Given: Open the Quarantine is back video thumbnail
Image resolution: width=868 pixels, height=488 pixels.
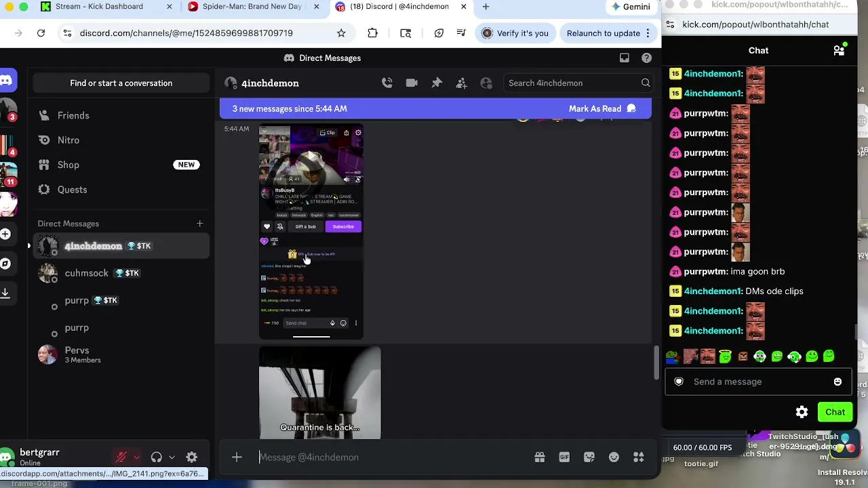Looking at the screenshot, I should pyautogui.click(x=320, y=393).
